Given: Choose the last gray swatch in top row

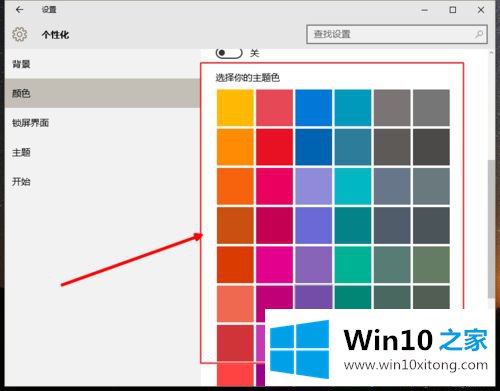Looking at the screenshot, I should coord(431,108).
